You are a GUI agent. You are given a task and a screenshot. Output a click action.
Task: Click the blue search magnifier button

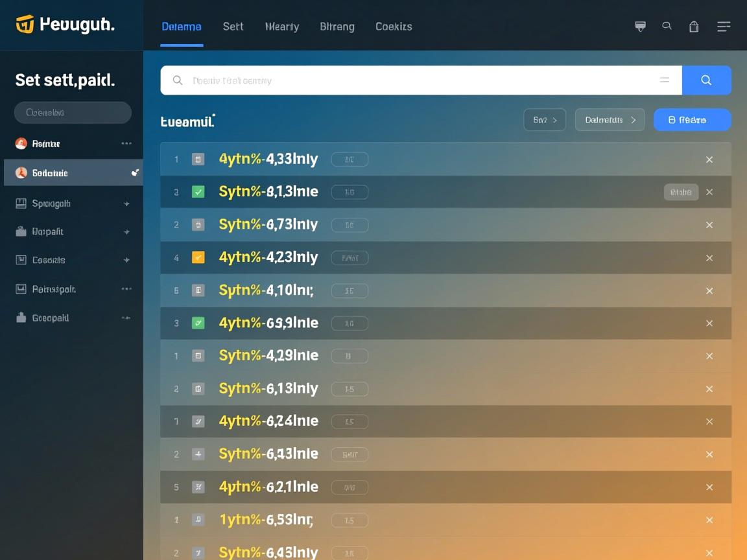click(706, 80)
